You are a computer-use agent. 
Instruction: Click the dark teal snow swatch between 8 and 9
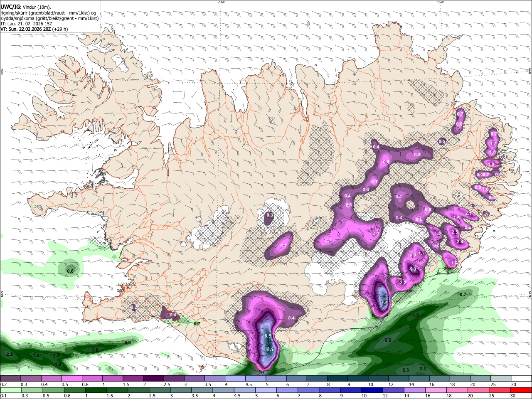(x=337, y=378)
